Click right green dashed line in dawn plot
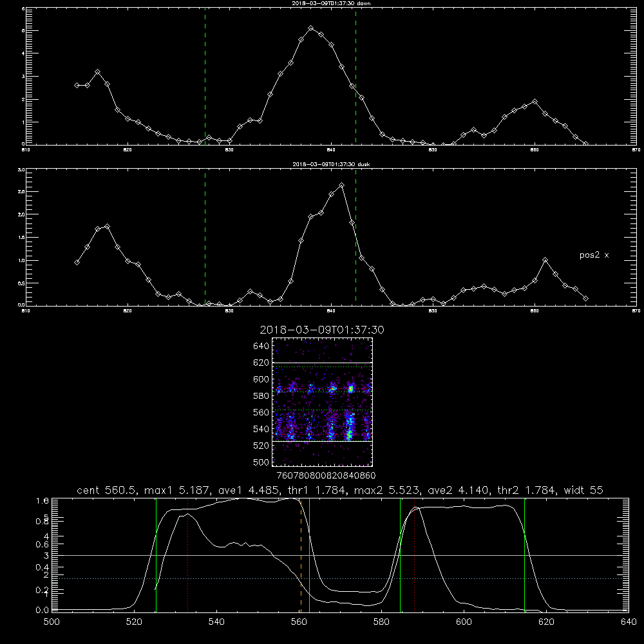The image size is (644, 644). point(355,76)
